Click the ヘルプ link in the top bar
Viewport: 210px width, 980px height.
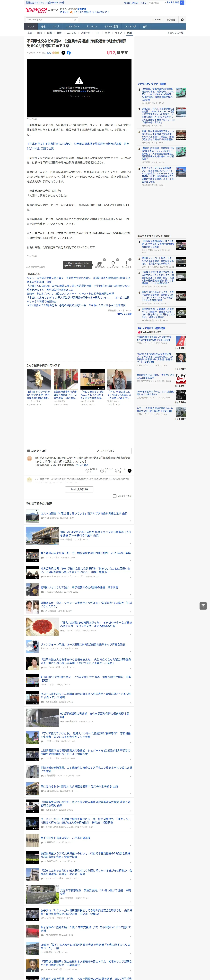143,3
